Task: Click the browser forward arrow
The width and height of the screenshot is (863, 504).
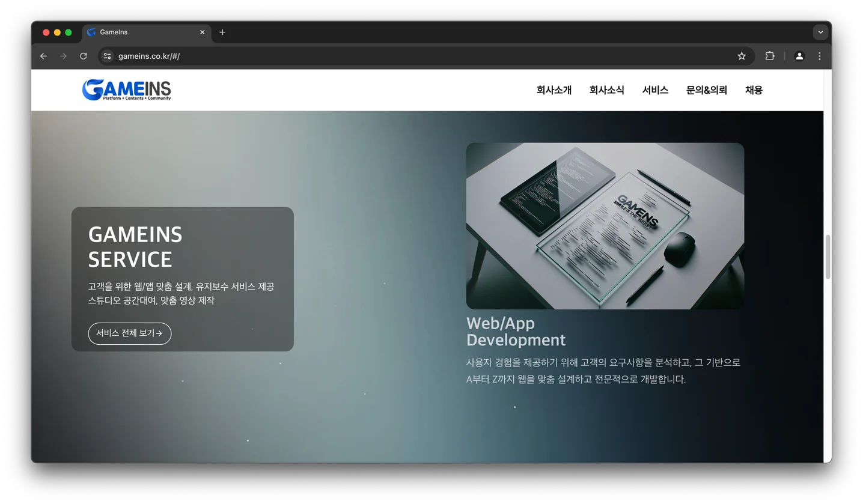Action: click(x=63, y=56)
